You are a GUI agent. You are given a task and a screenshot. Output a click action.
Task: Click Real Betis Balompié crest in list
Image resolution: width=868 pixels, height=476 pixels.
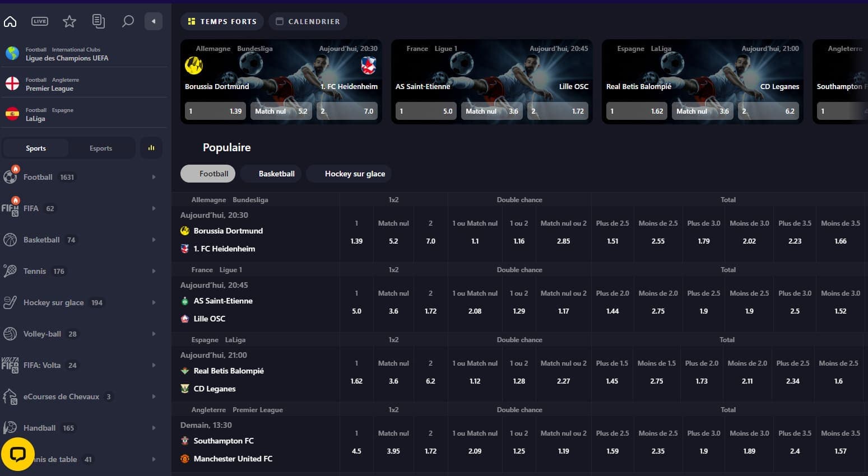pos(185,371)
